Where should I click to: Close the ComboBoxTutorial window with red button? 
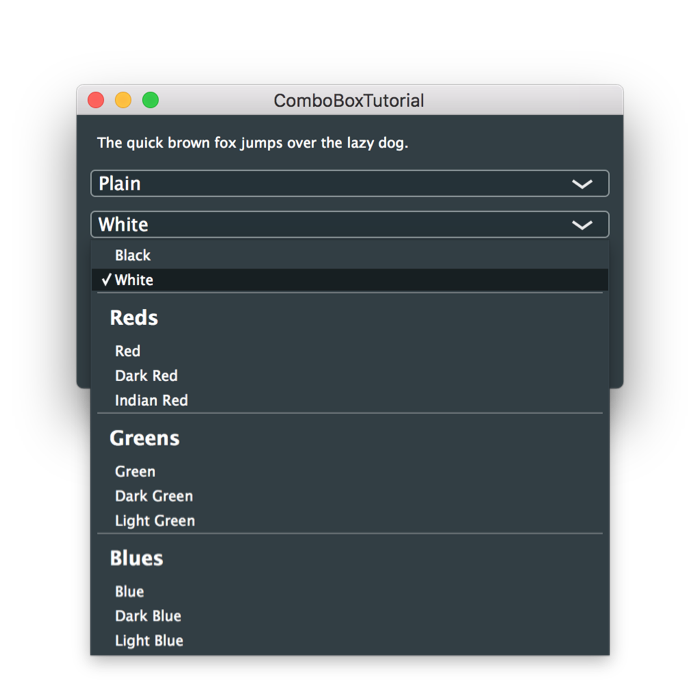pyautogui.click(x=96, y=100)
